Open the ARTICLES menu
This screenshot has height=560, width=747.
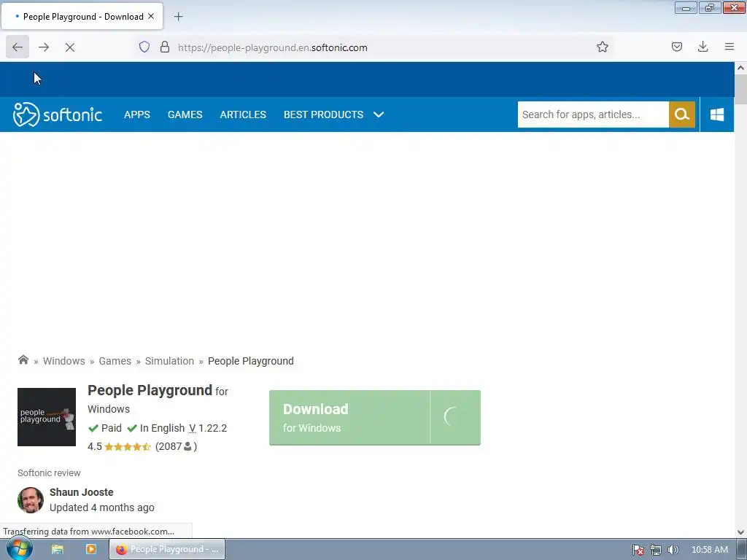click(x=243, y=114)
